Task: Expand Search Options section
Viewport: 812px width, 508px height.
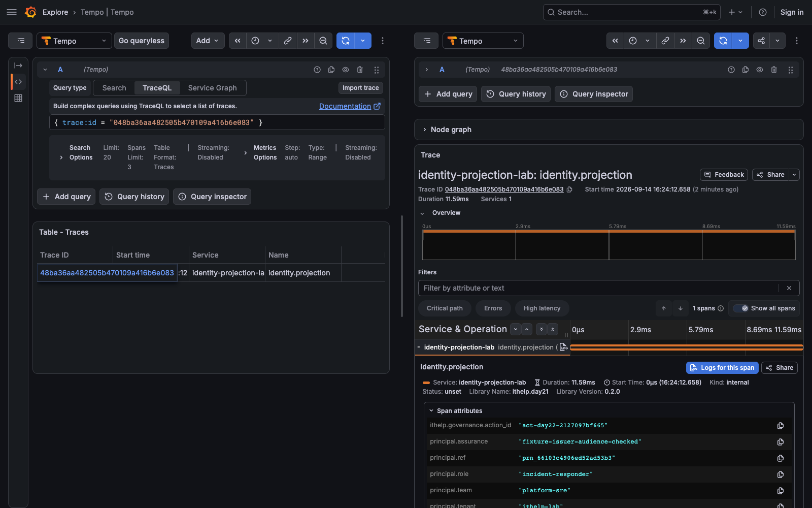Action: pos(61,157)
